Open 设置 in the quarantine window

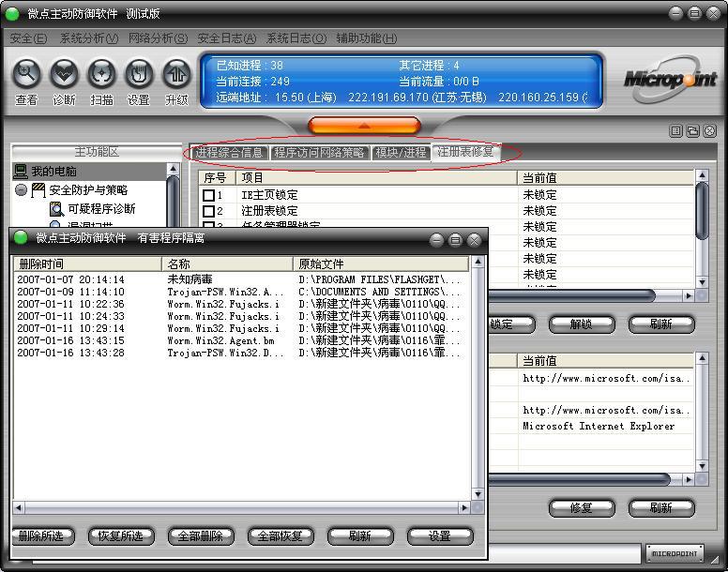(x=440, y=535)
